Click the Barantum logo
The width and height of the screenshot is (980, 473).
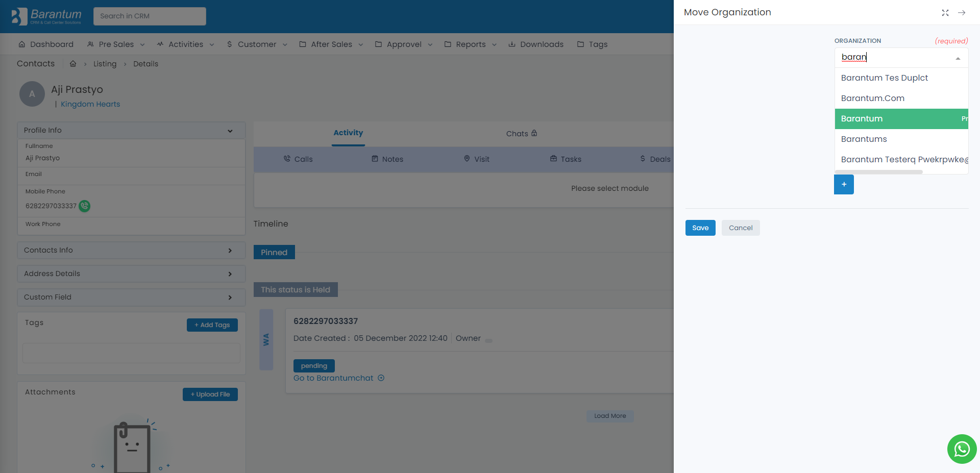46,16
